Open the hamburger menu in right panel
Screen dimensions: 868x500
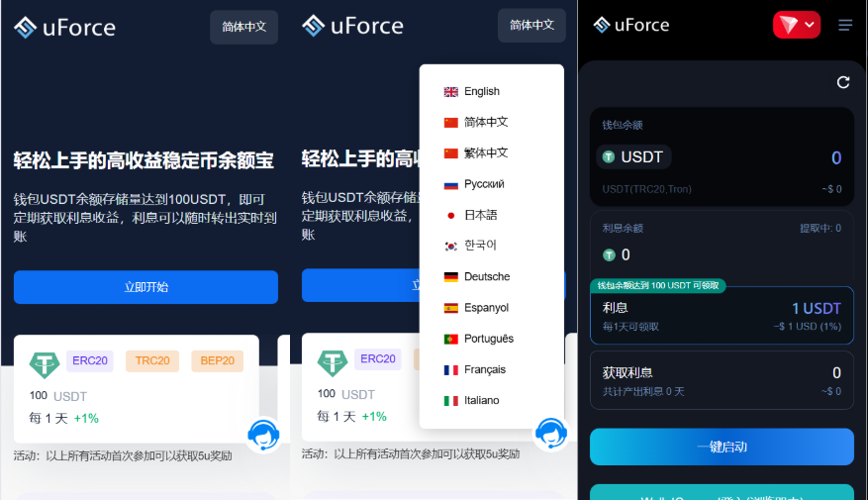[845, 25]
